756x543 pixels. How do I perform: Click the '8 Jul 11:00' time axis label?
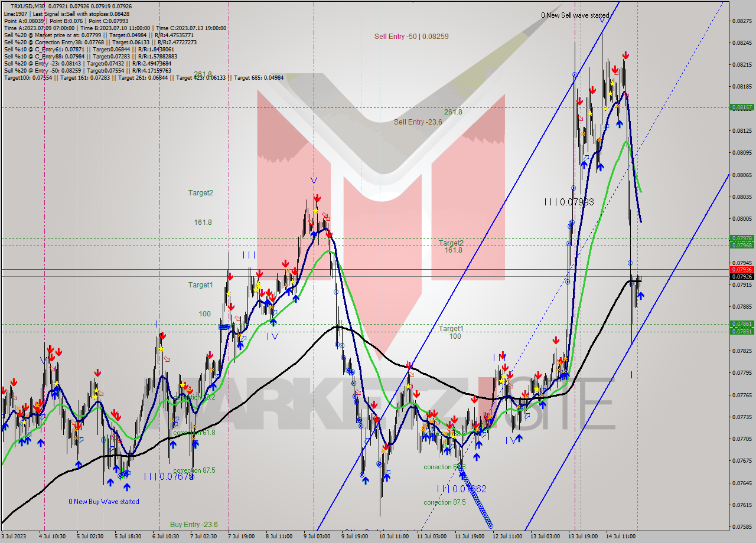(279, 537)
